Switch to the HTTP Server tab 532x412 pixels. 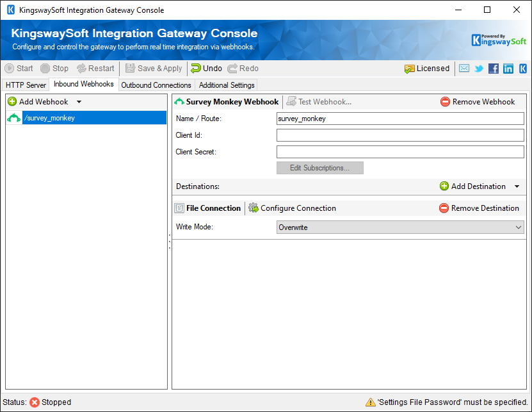pos(26,85)
